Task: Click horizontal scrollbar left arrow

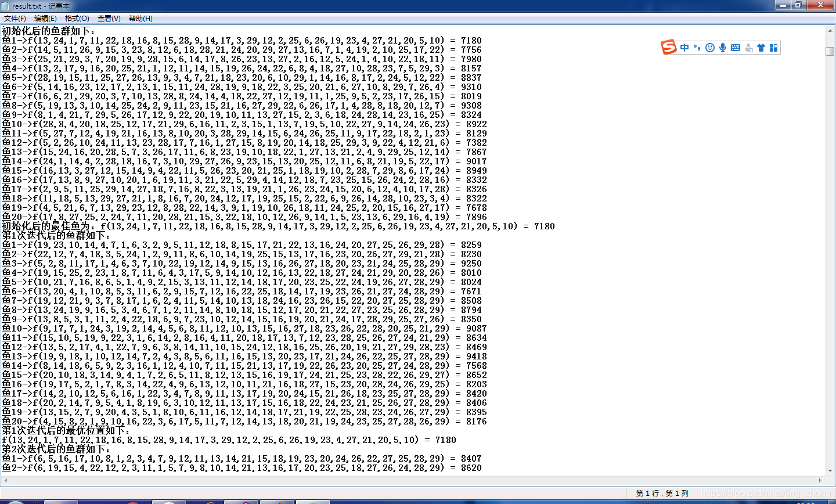Action: pos(6,480)
